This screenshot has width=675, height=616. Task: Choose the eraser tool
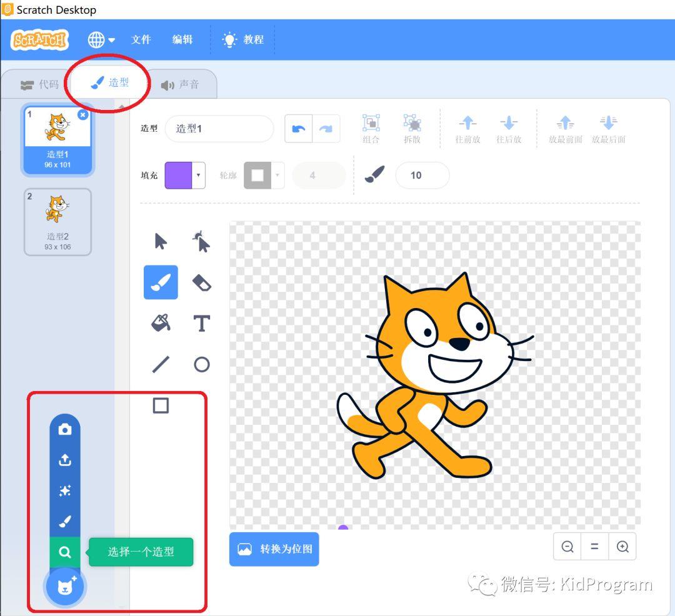point(201,282)
